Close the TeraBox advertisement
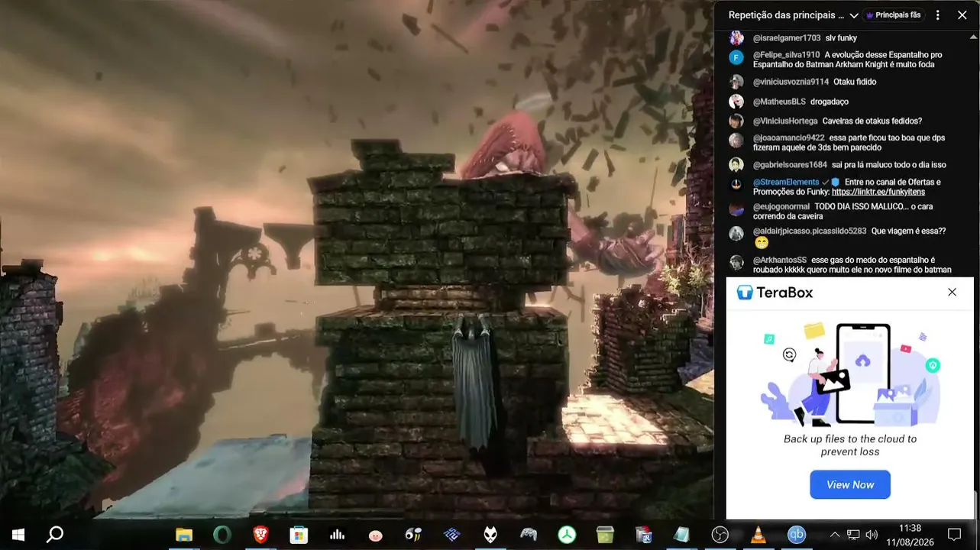This screenshot has height=550, width=980. [x=952, y=292]
